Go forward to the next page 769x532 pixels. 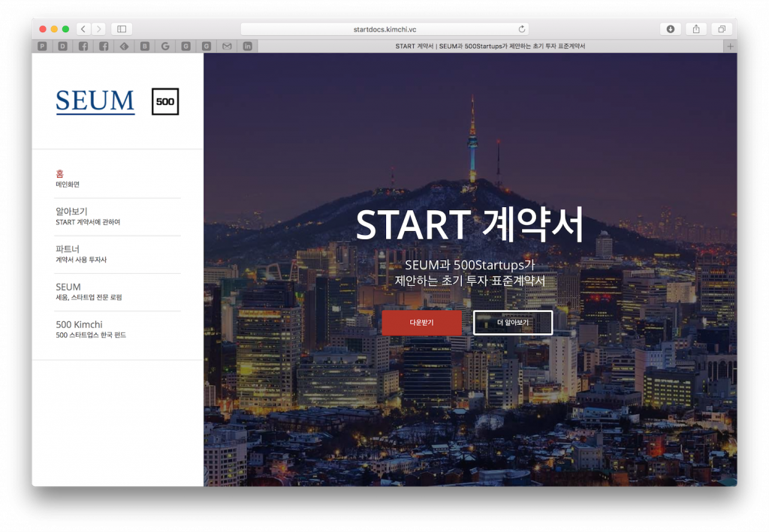point(98,29)
